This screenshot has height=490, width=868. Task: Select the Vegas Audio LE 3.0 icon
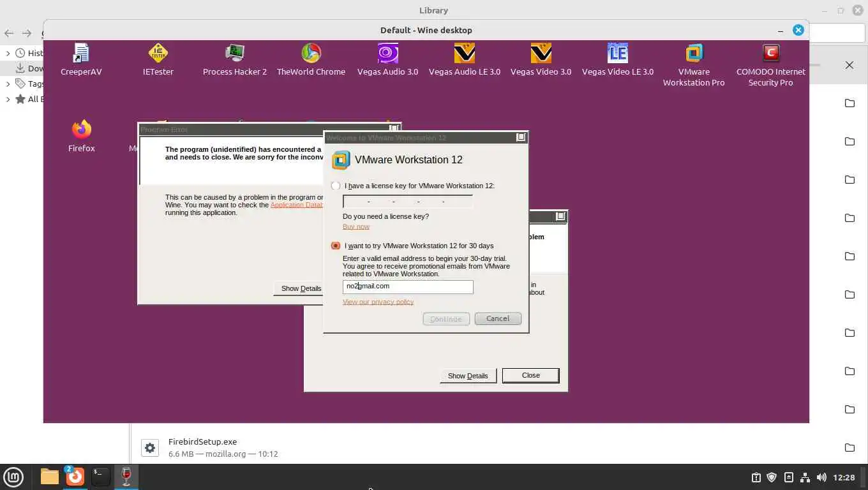point(464,60)
